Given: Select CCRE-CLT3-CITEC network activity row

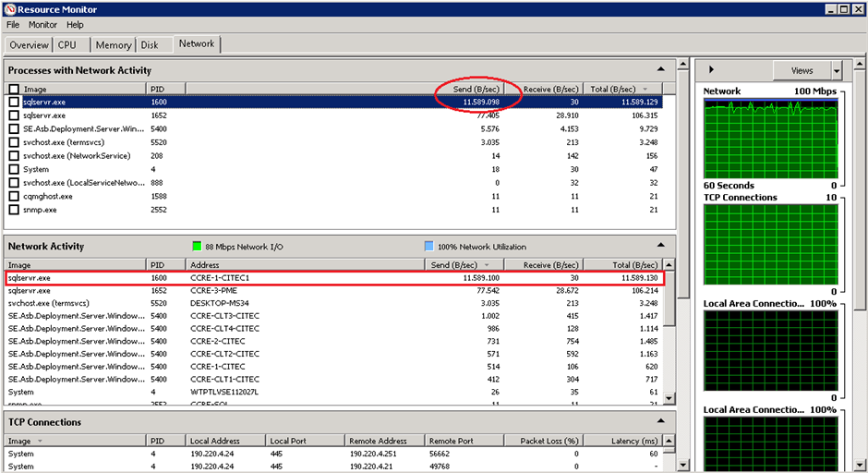Looking at the screenshot, I should tap(334, 316).
